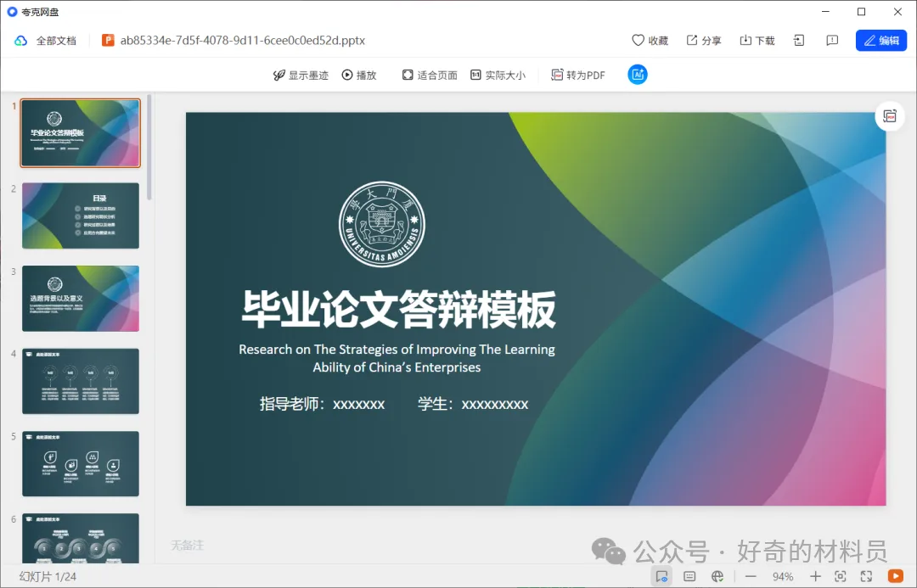Viewport: 917px width, 588px height.
Task: Click the orange slideshow play icon
Action: pyautogui.click(x=896, y=576)
